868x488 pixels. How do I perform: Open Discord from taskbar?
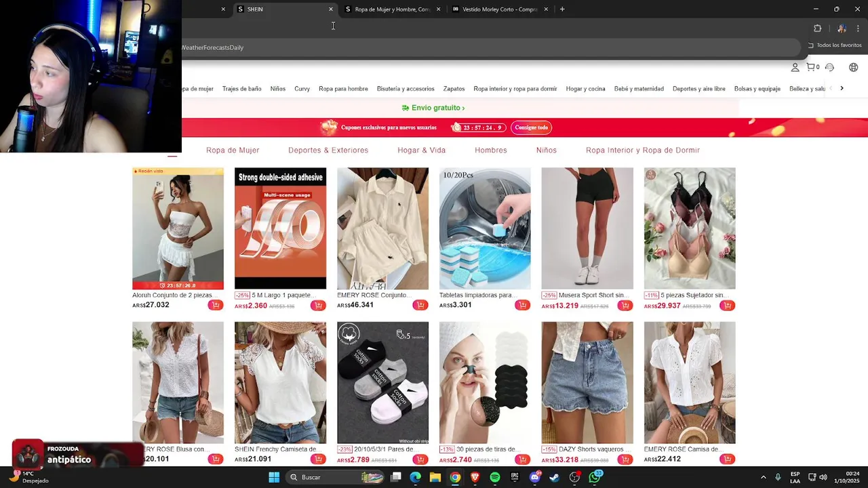coord(535,477)
